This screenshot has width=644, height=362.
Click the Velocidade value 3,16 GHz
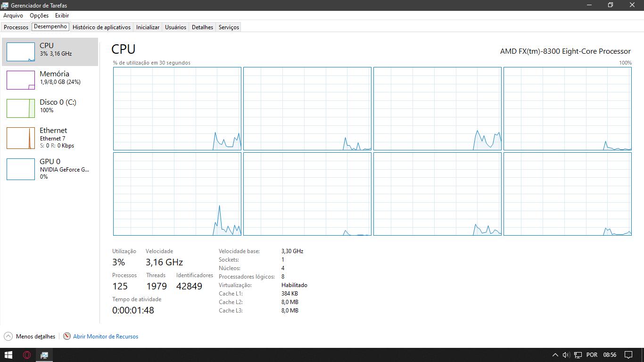point(164,262)
